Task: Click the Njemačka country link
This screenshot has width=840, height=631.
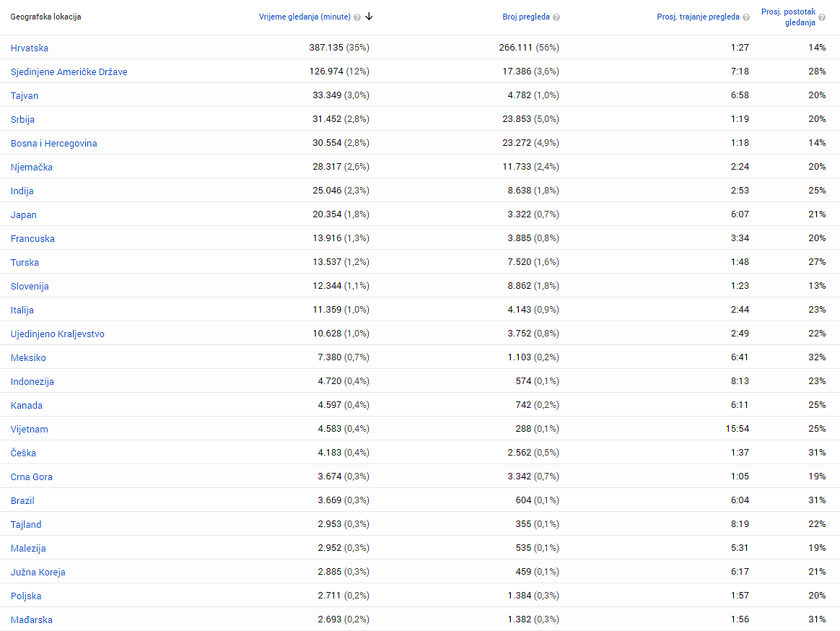Action: [31, 167]
